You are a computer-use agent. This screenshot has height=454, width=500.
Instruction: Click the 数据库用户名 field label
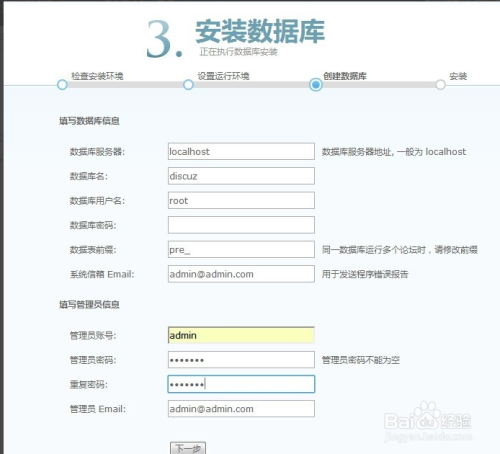[x=97, y=201]
